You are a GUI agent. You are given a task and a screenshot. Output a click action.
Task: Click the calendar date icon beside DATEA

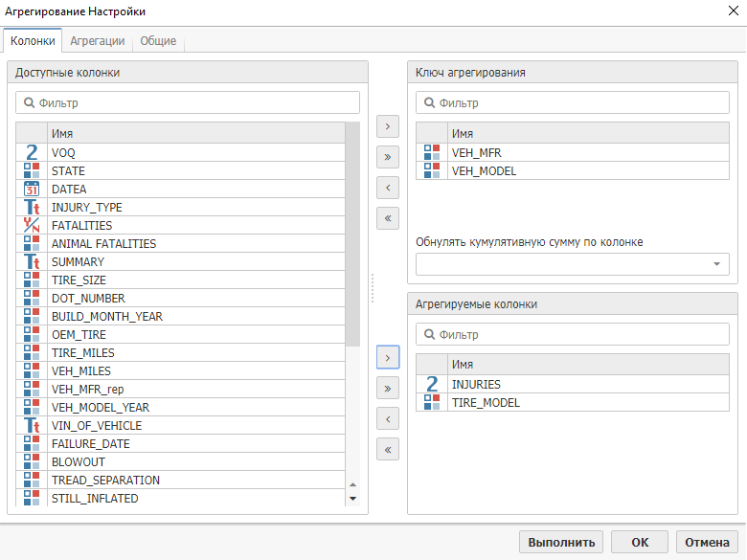[x=32, y=190]
